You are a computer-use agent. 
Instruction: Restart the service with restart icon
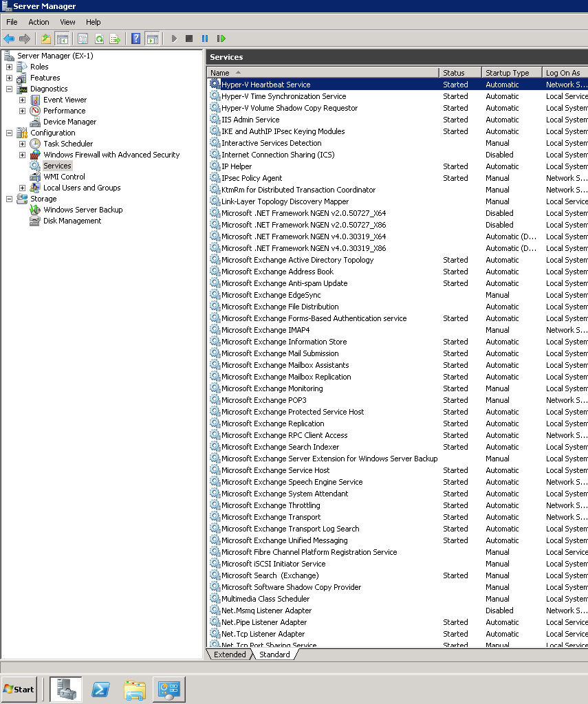(221, 38)
